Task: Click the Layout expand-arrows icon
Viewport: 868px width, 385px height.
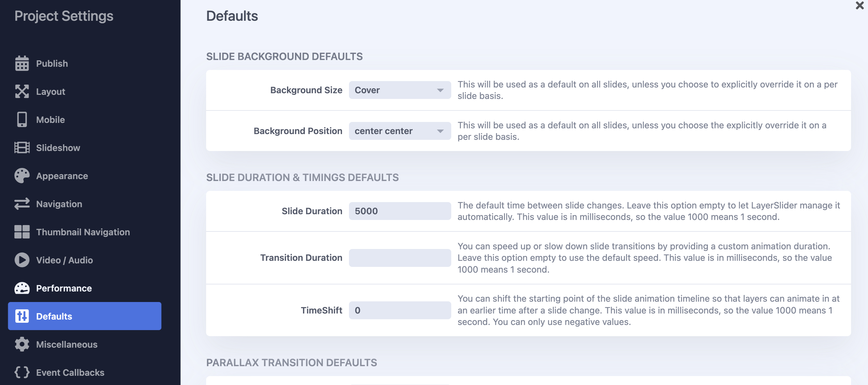Action: click(x=22, y=92)
